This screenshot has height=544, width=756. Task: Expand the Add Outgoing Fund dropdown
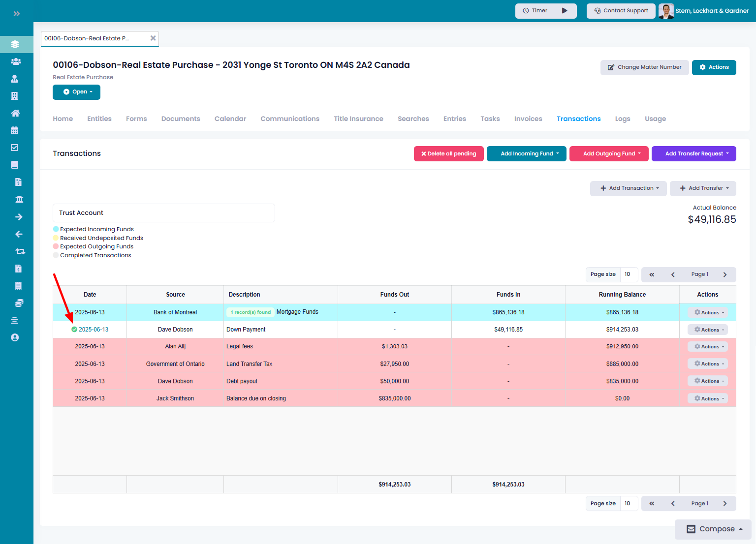pos(609,153)
